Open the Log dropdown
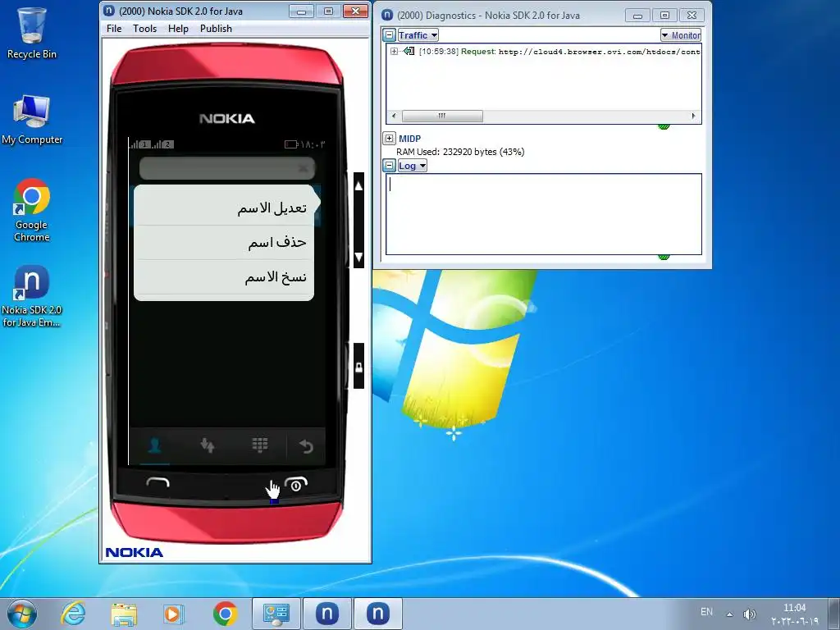Screen dimensions: 840x630 point(412,166)
